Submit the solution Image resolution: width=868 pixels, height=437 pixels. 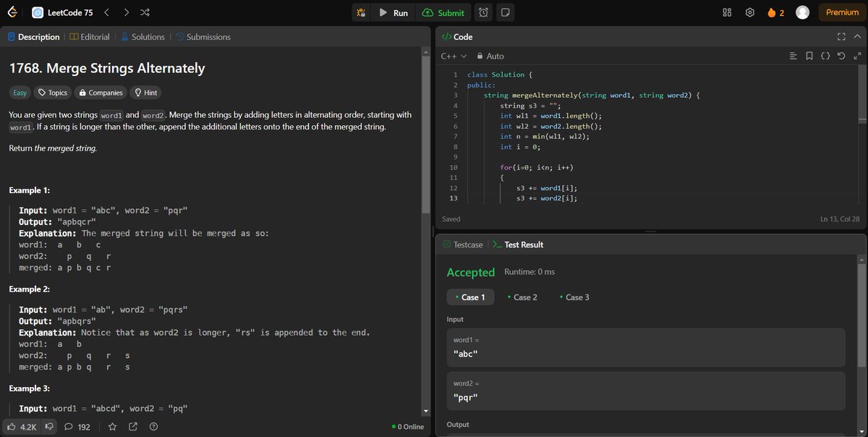point(443,12)
